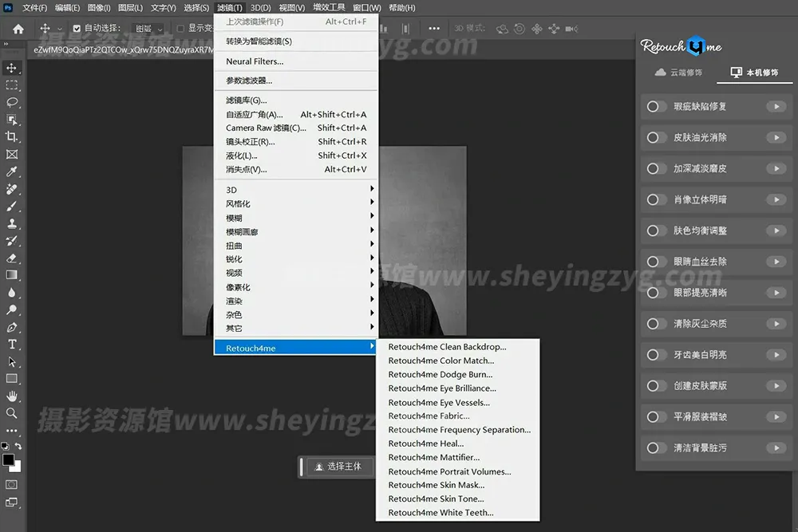Switch to the 本机修饰 tab
The height and width of the screenshot is (532, 798).
click(754, 73)
